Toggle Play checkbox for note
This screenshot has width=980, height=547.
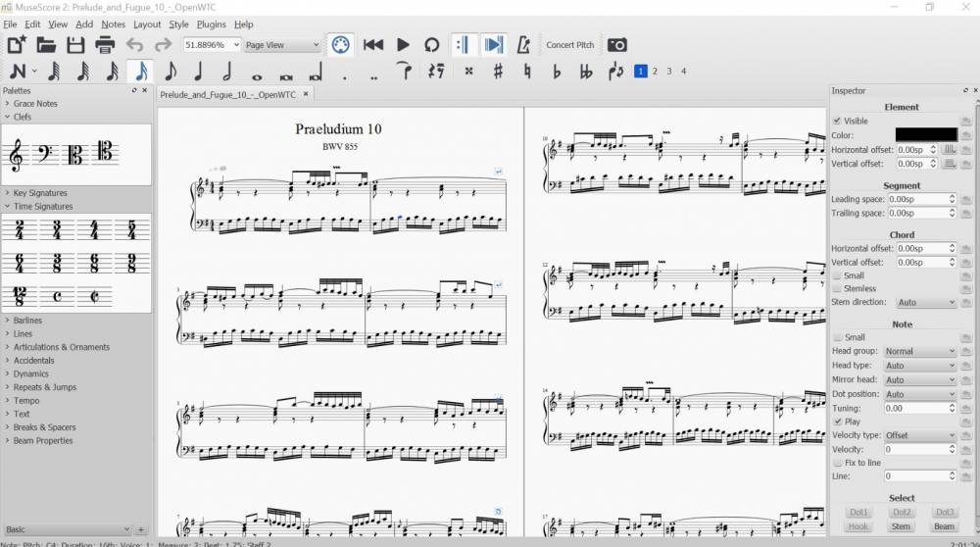tap(838, 422)
